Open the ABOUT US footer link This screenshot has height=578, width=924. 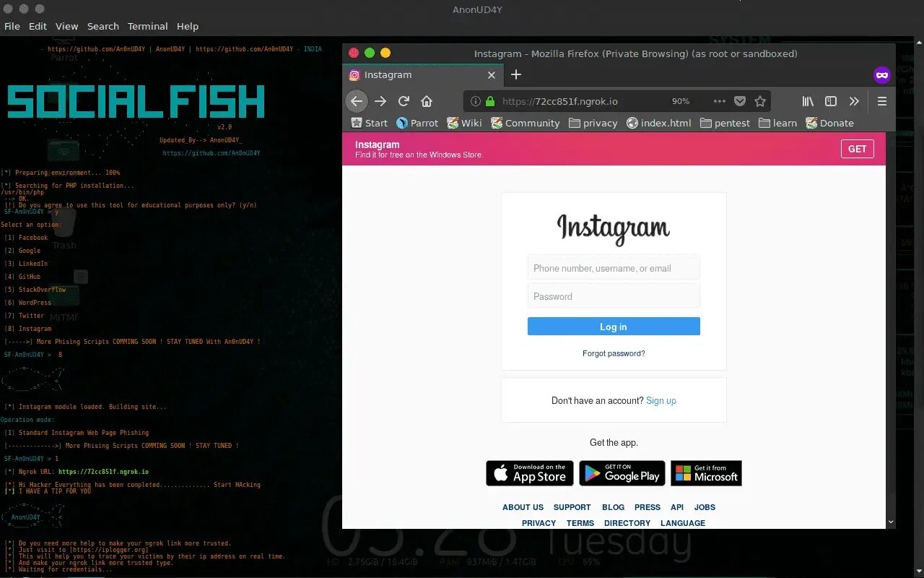(523, 507)
